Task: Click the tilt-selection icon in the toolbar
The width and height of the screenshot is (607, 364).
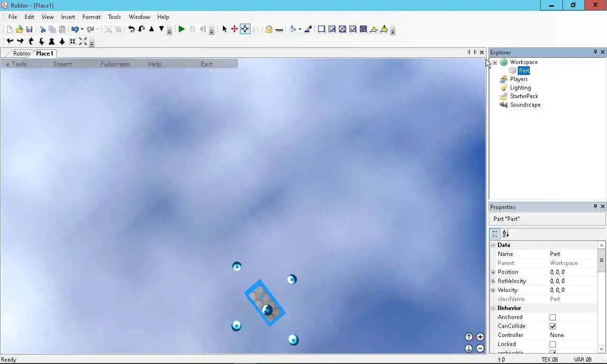Action: click(x=141, y=29)
